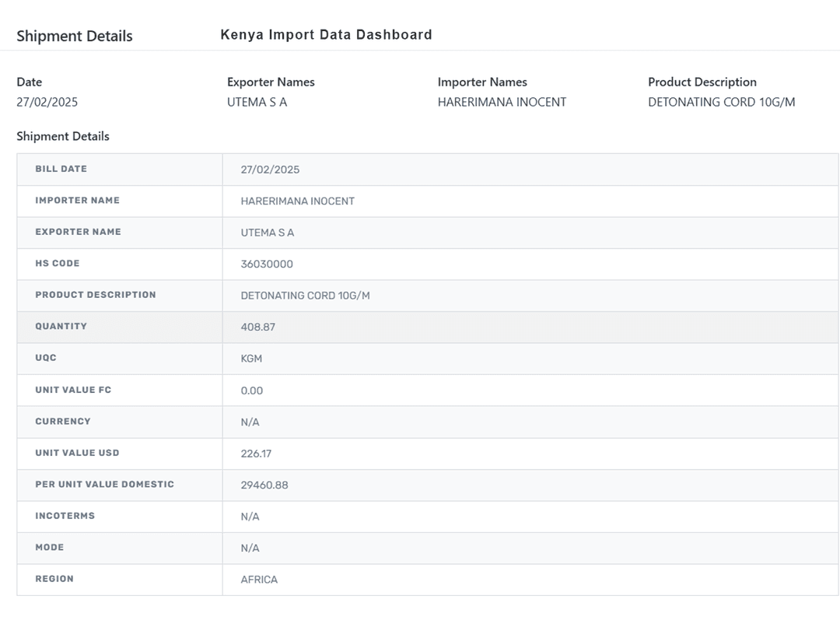Click Per Unit Value Domestic 29460.88
The height and width of the screenshot is (624, 840).
tap(264, 486)
